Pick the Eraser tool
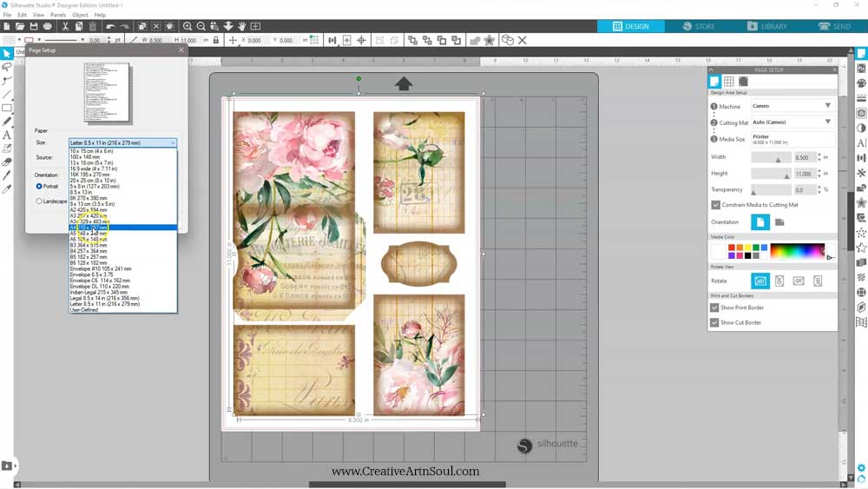868x489 pixels. [x=7, y=162]
